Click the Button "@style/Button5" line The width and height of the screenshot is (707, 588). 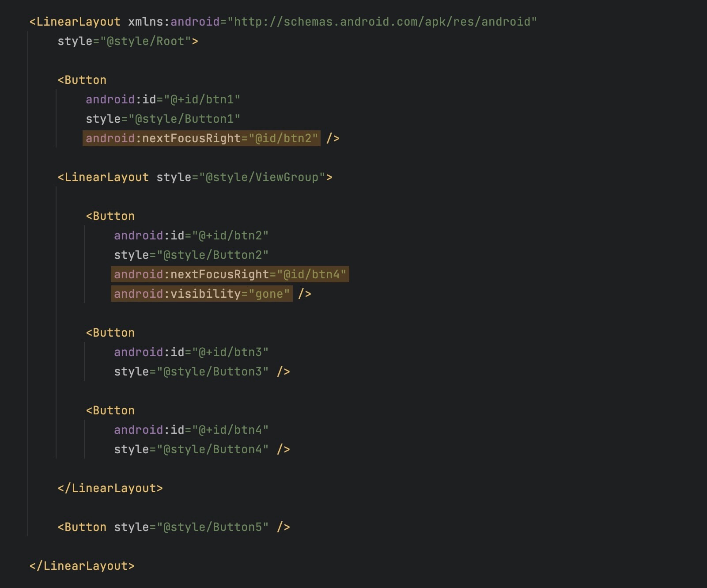pyautogui.click(x=174, y=527)
